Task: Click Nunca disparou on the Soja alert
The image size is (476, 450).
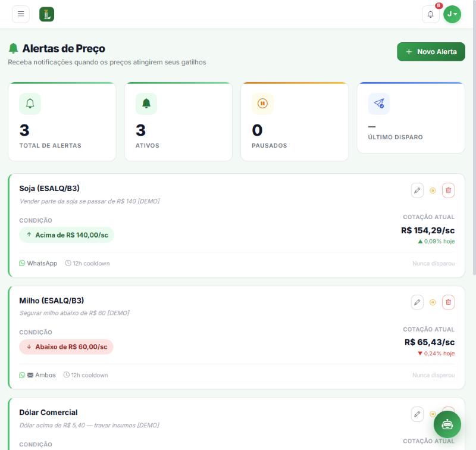Action: coord(434,263)
